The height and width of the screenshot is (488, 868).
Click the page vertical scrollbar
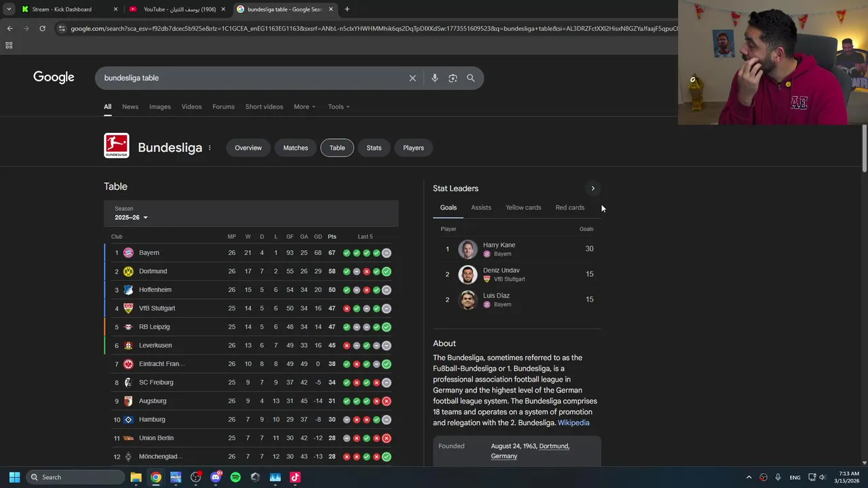click(x=864, y=148)
